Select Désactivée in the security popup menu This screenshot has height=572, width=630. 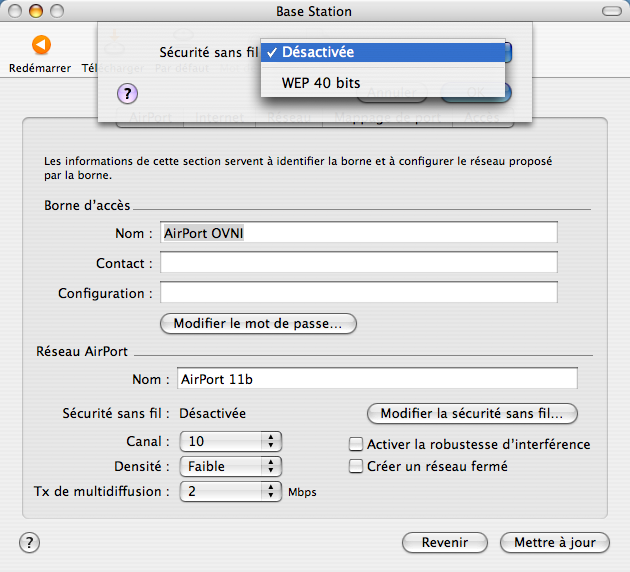click(383, 52)
